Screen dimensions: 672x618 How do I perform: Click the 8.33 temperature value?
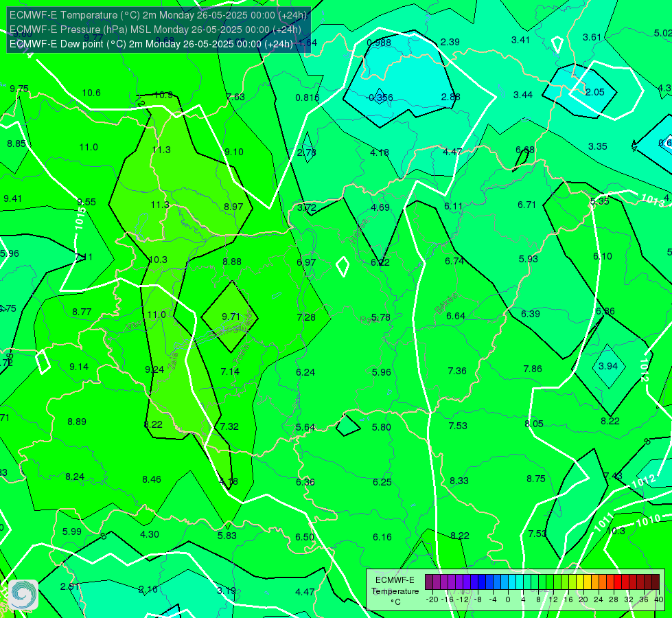tap(459, 481)
